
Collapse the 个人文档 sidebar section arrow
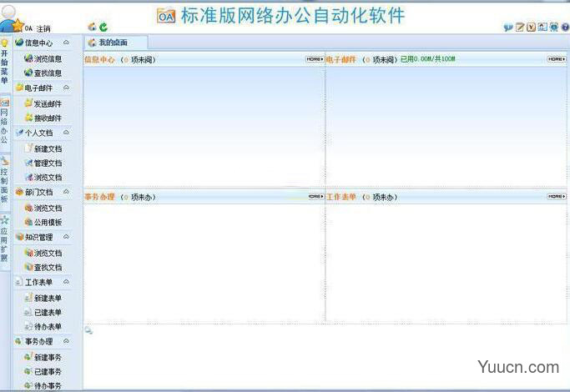click(66, 133)
